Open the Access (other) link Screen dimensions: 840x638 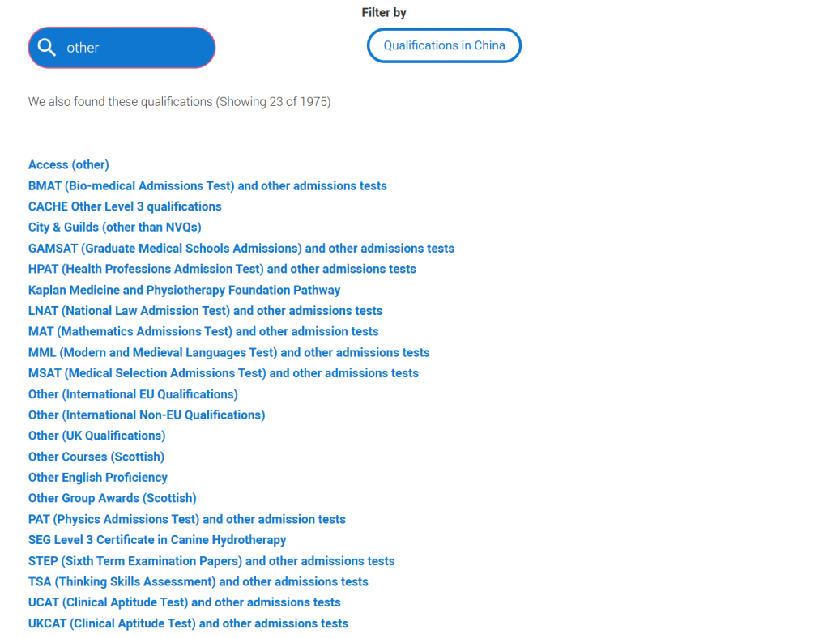69,165
